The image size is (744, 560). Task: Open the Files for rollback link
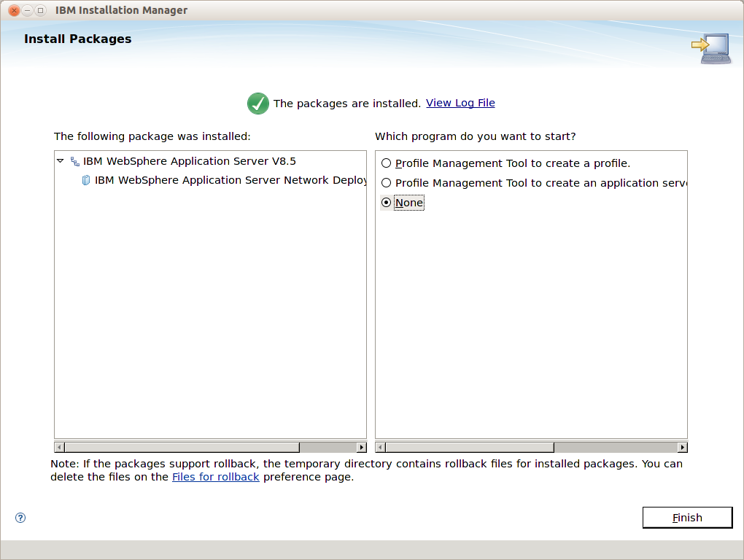pos(215,477)
